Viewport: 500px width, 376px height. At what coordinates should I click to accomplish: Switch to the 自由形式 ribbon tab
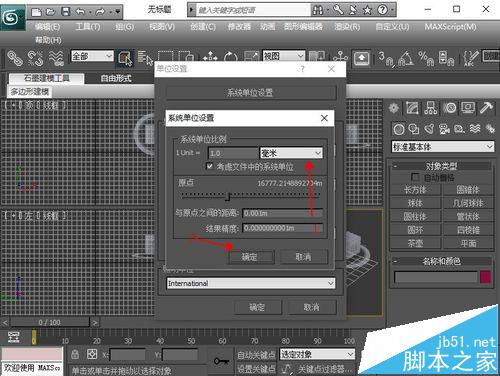point(116,79)
